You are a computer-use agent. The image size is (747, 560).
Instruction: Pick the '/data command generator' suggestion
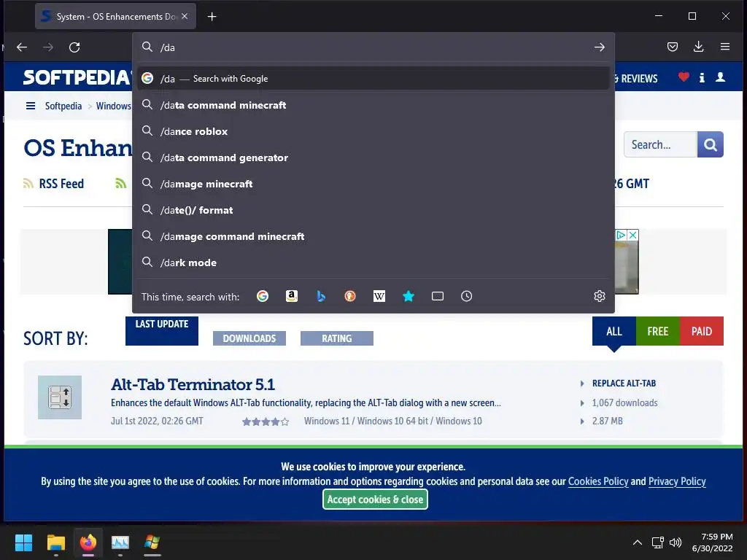(373, 157)
